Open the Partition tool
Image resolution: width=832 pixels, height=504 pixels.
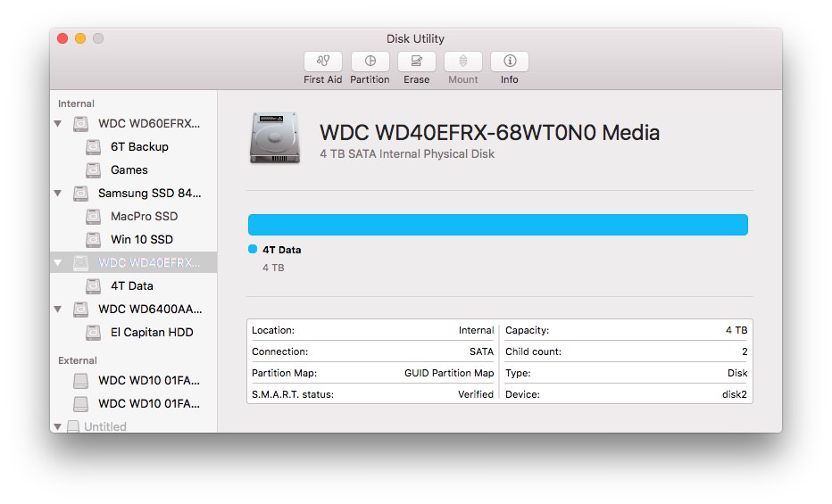point(370,62)
